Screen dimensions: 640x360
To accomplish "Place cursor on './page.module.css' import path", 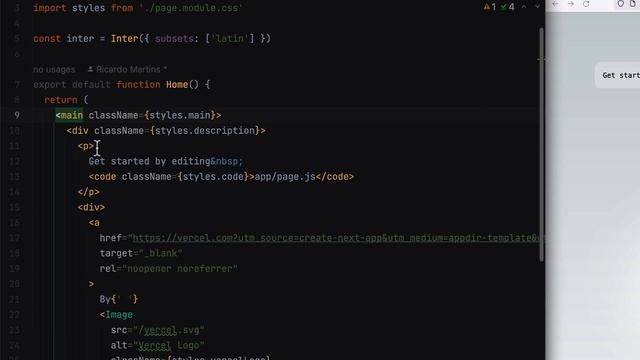I will pyautogui.click(x=191, y=8).
